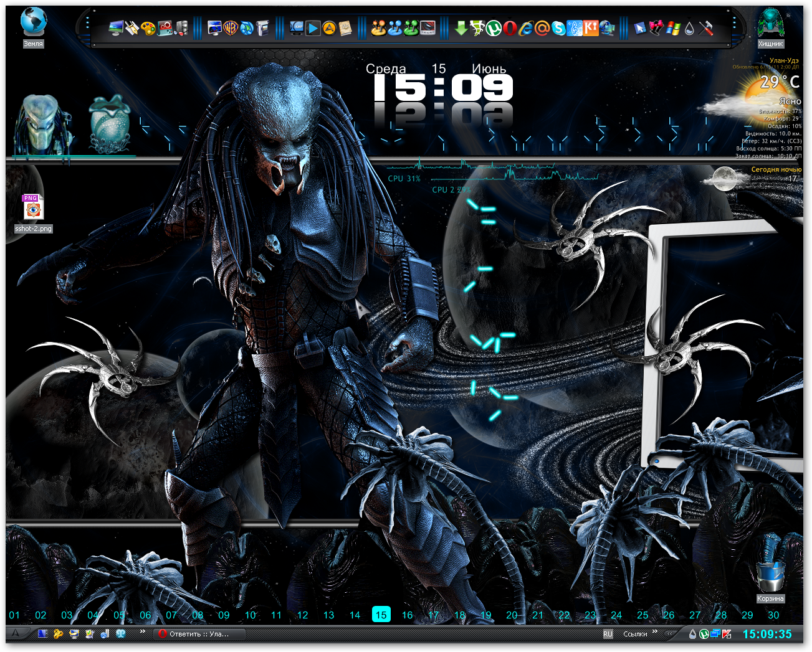Start Skype from the dock
Image resolution: width=812 pixels, height=652 pixels.
[x=559, y=29]
